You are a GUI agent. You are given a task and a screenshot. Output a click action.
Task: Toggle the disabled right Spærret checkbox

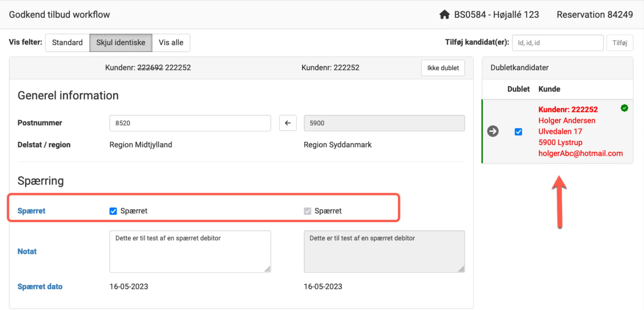307,211
